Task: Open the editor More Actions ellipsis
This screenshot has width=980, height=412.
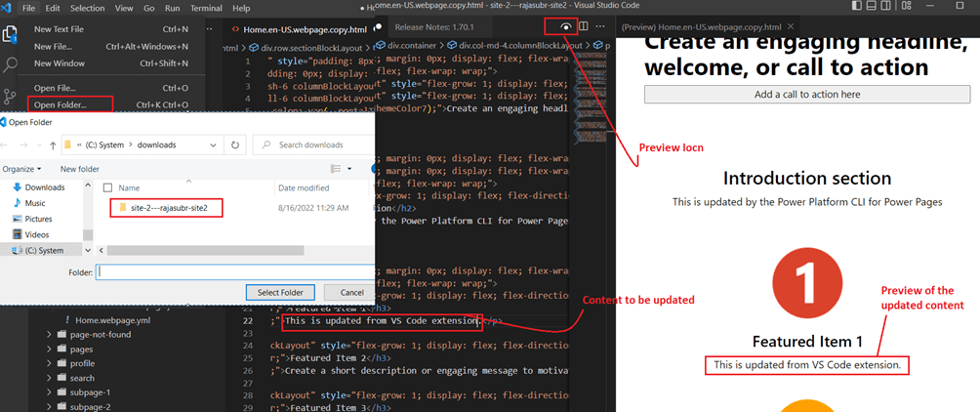Action: click(x=601, y=26)
